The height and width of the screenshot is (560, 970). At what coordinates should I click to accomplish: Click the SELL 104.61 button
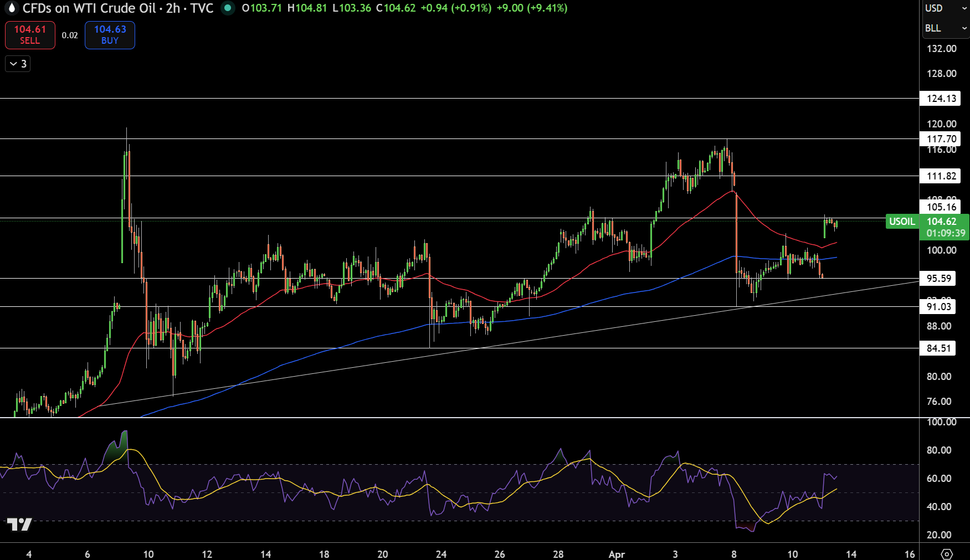tap(30, 35)
